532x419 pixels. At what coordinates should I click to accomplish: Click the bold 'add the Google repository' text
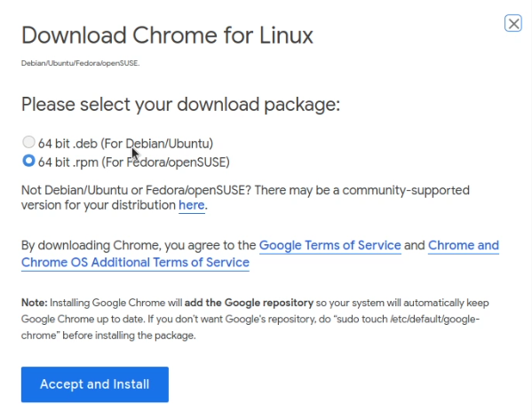[x=249, y=303]
